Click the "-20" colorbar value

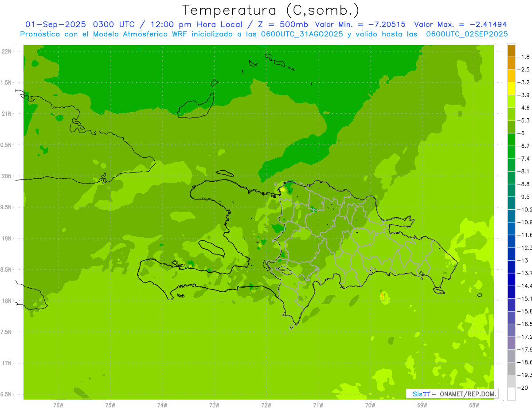coord(522,388)
